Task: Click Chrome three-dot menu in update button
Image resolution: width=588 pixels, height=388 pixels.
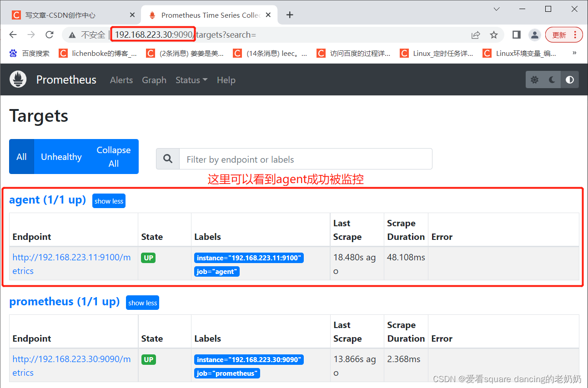Action: pos(575,35)
